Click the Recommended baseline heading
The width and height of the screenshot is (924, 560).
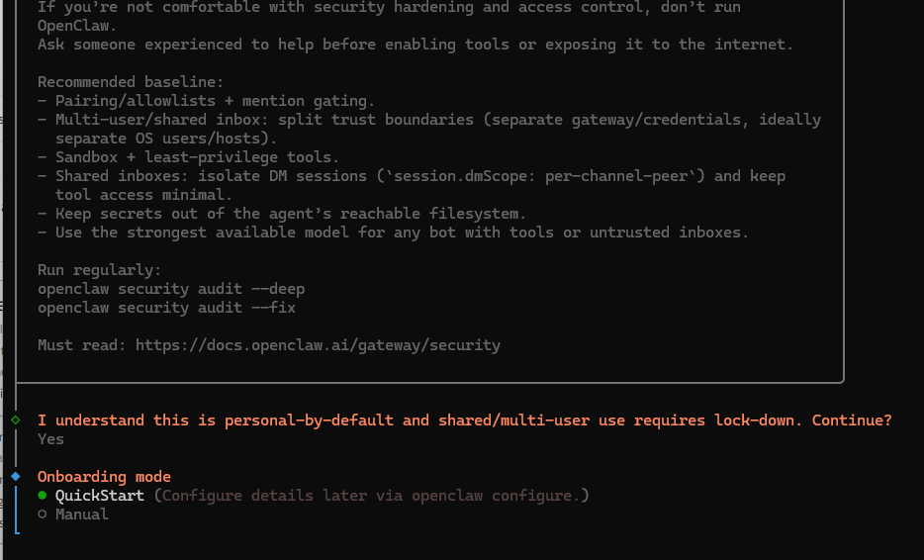131,82
